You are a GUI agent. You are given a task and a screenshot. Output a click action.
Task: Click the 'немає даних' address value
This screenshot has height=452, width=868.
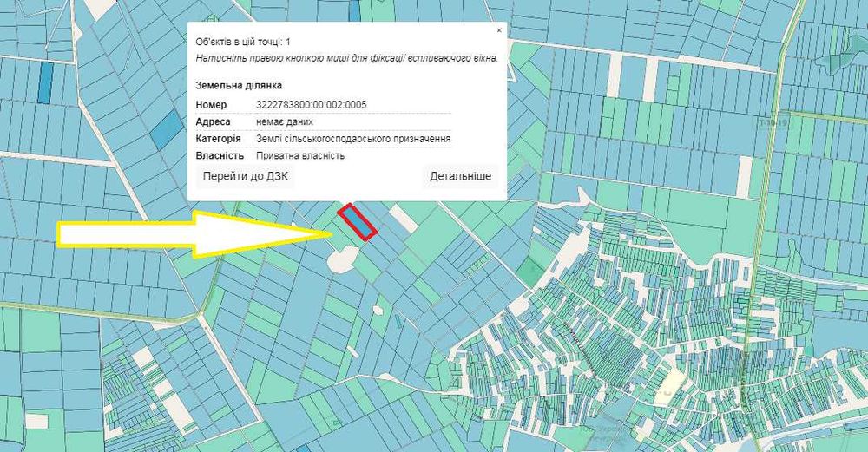(x=285, y=121)
